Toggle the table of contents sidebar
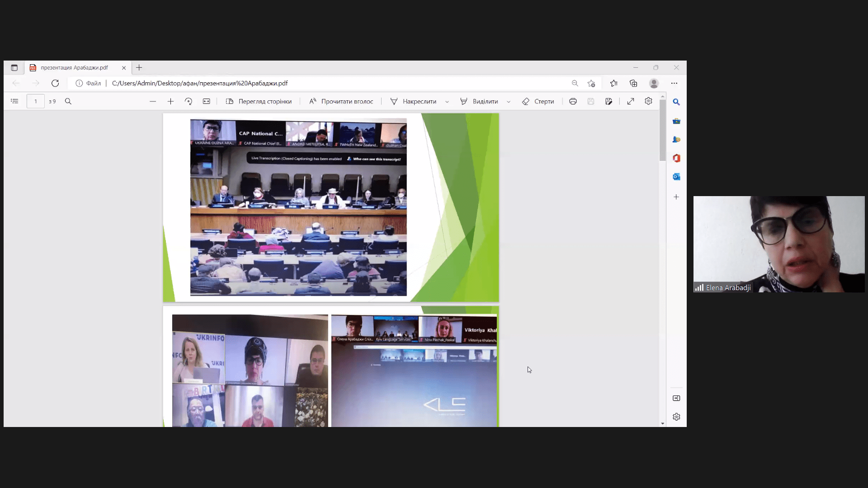This screenshot has height=488, width=868. pos(14,101)
